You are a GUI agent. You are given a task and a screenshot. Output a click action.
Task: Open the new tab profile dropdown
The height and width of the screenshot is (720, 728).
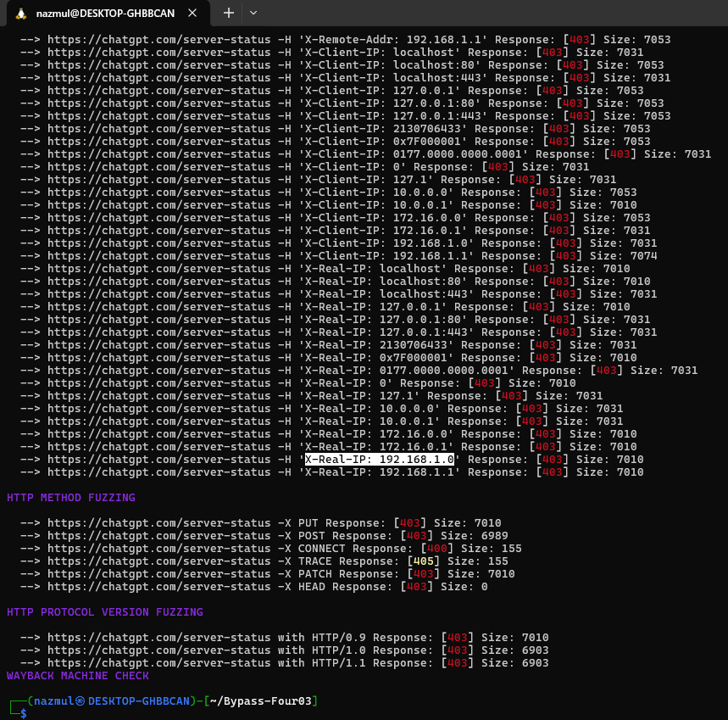click(x=253, y=13)
